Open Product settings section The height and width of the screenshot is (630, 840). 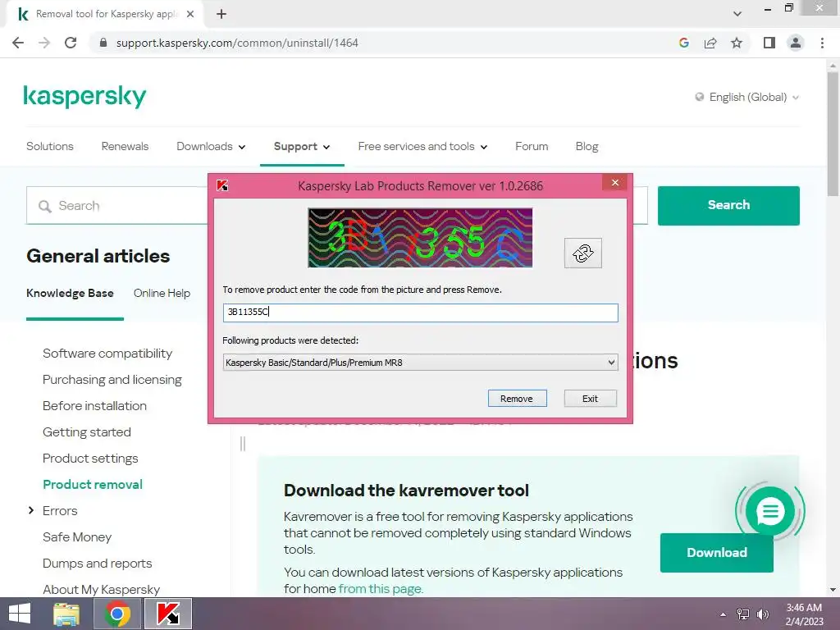coord(90,459)
